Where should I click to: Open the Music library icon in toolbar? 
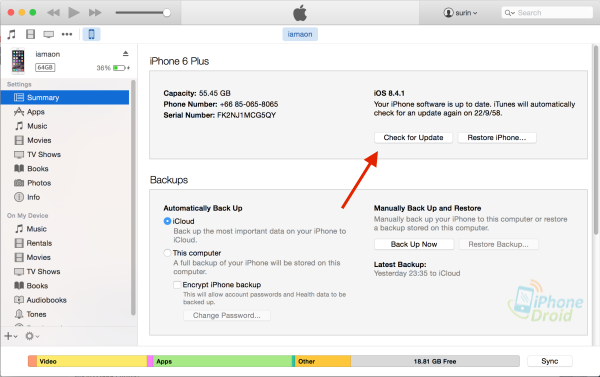11,34
